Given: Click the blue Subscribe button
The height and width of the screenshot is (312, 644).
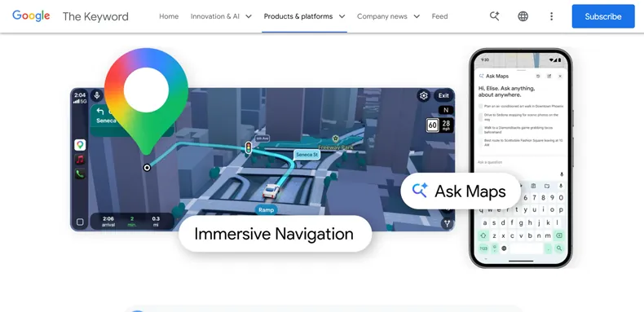Looking at the screenshot, I should [603, 16].
